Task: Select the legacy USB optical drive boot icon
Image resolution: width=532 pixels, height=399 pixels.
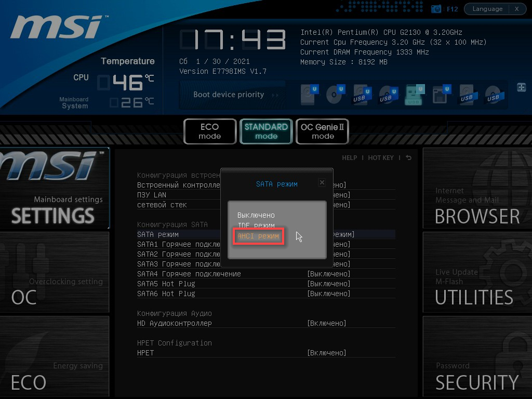Action: point(495,95)
